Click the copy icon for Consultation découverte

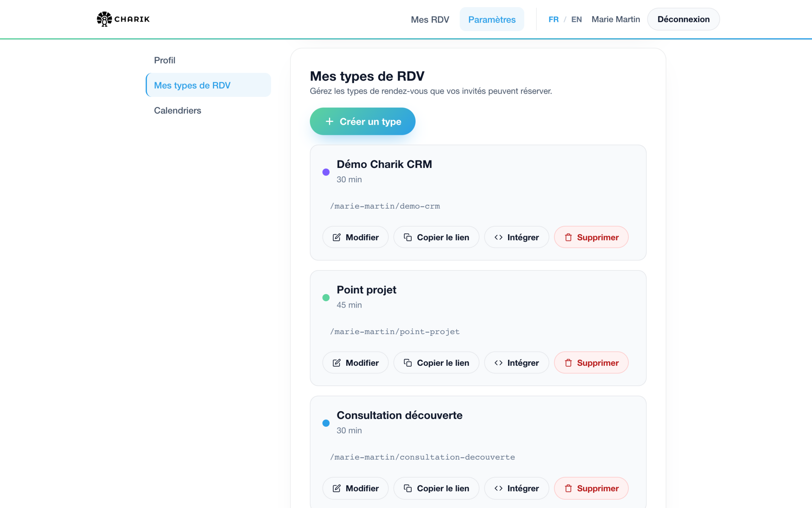pyautogui.click(x=408, y=488)
